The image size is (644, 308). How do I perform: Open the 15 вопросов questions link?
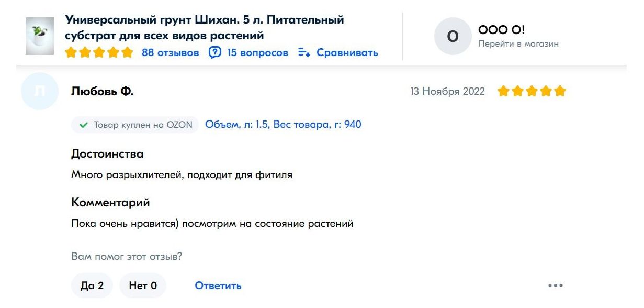point(257,53)
